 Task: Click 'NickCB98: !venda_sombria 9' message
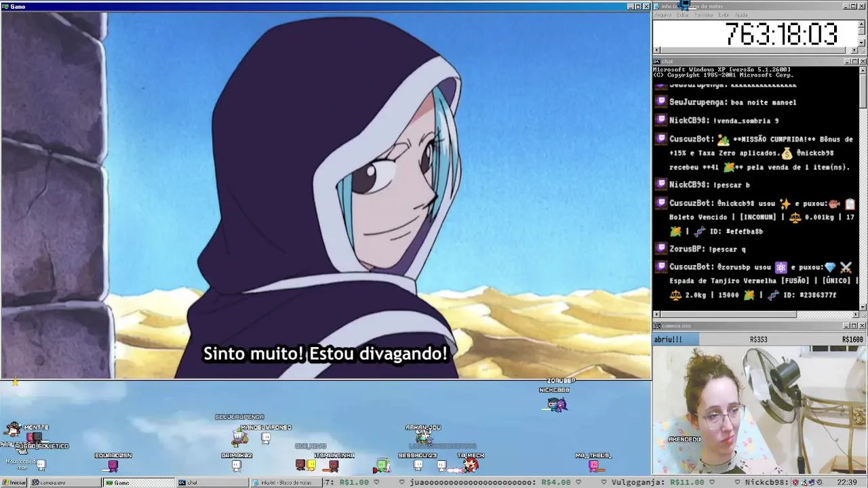(x=724, y=121)
